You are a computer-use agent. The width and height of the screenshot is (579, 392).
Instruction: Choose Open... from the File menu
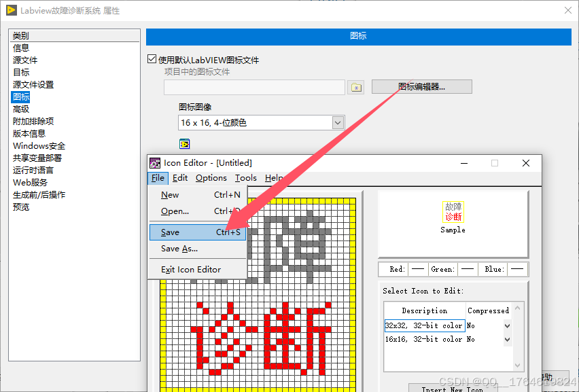pyautogui.click(x=198, y=211)
